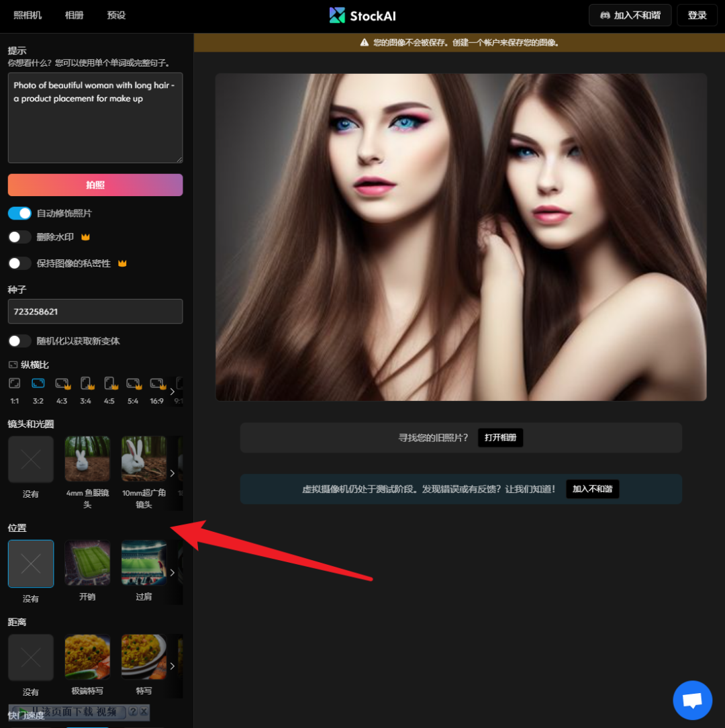Click the 种子 seed input field
The width and height of the screenshot is (725, 728).
(95, 312)
